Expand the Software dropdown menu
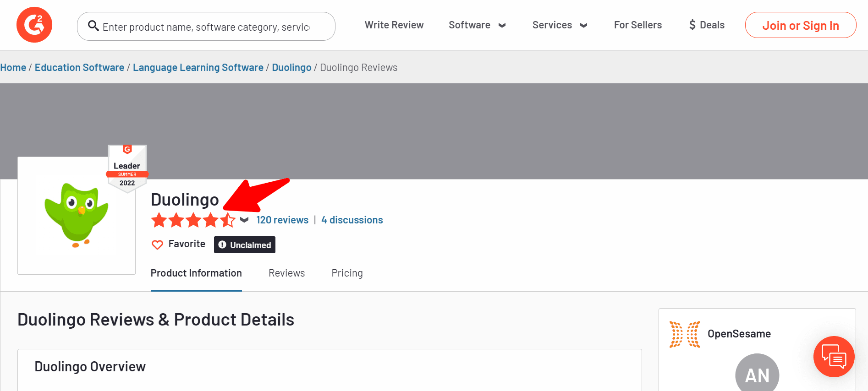 coord(477,25)
